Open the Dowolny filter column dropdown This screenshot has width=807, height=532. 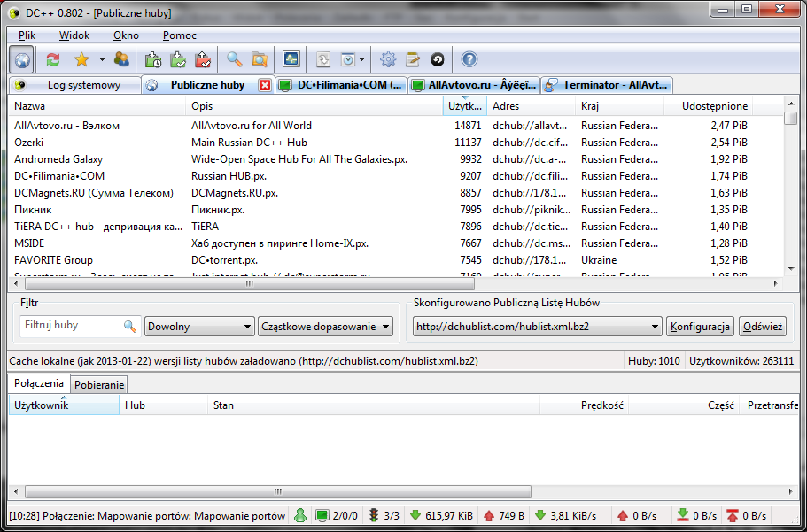tap(199, 327)
